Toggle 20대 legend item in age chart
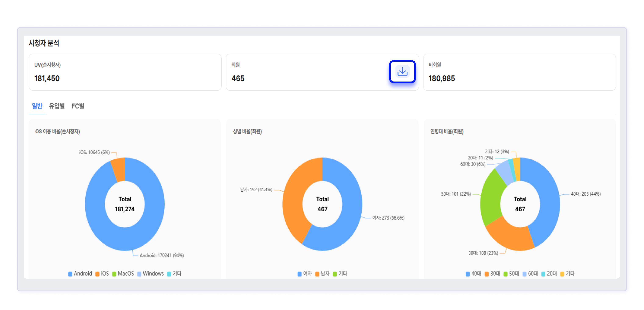 point(549,274)
